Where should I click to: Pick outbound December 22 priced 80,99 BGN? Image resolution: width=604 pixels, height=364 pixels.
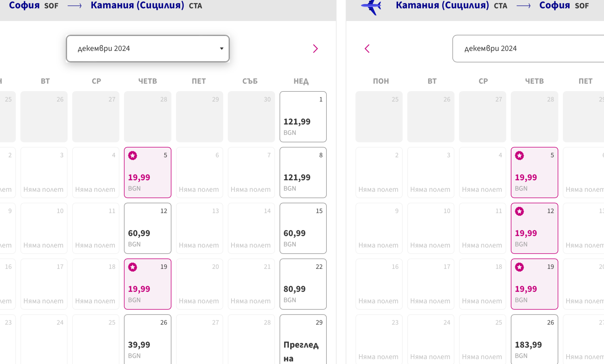(303, 284)
